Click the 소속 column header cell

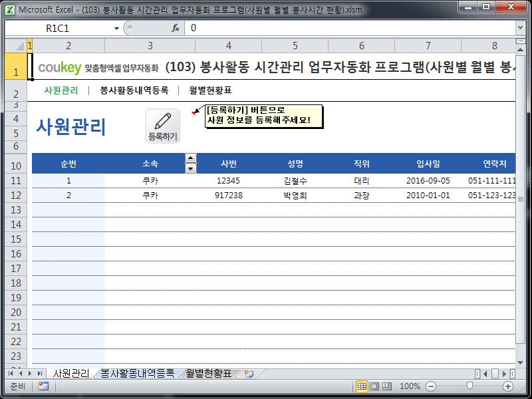pyautogui.click(x=150, y=164)
